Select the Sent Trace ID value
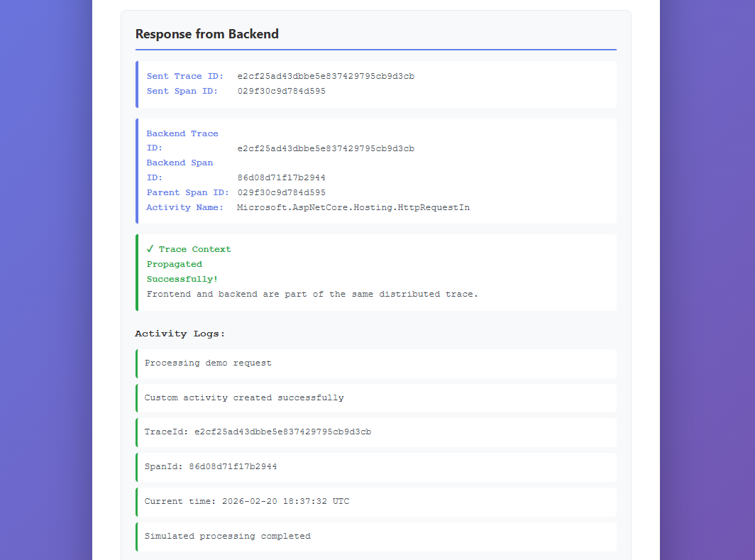This screenshot has height=560, width=755. point(325,75)
